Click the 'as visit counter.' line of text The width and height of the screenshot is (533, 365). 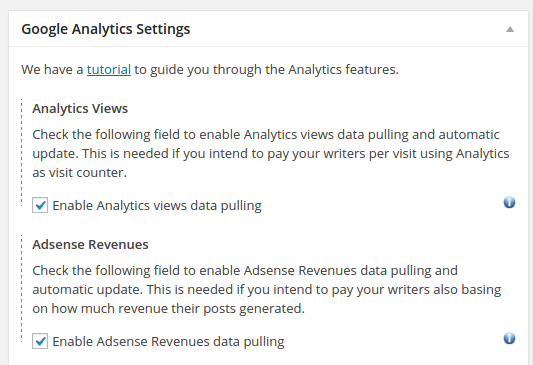(x=80, y=173)
